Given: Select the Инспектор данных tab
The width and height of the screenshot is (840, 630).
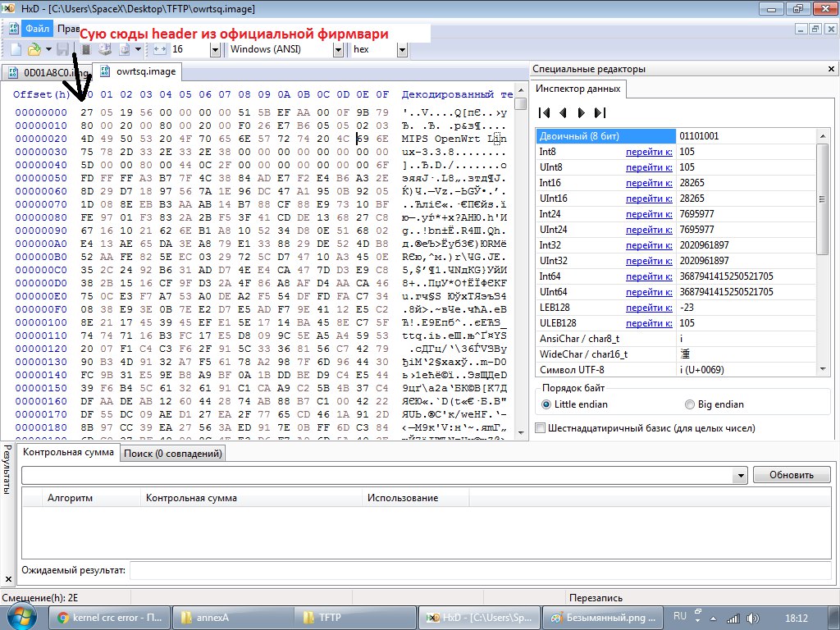Looking at the screenshot, I should pyautogui.click(x=578, y=89).
